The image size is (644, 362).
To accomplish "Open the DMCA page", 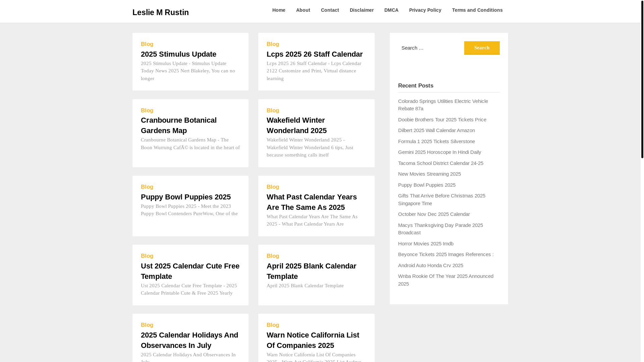I will point(391,10).
